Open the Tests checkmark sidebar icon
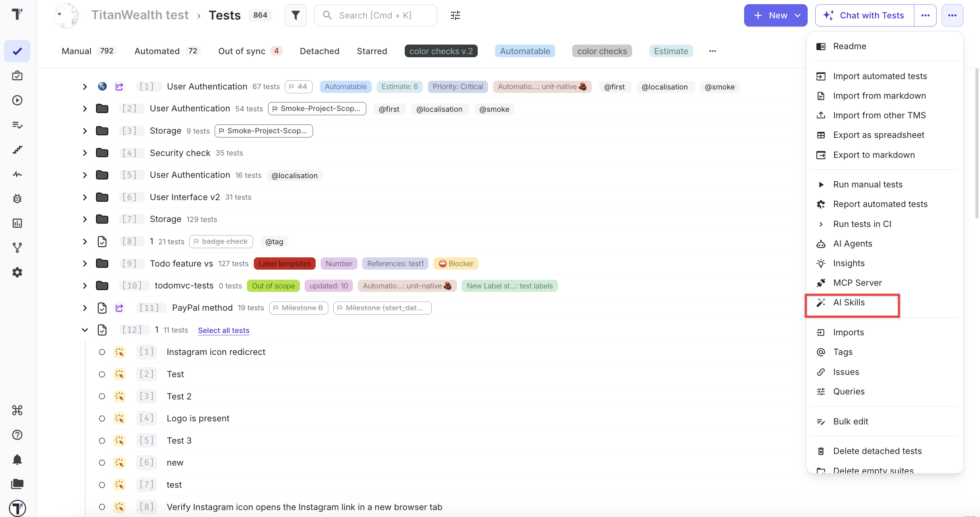 17,51
